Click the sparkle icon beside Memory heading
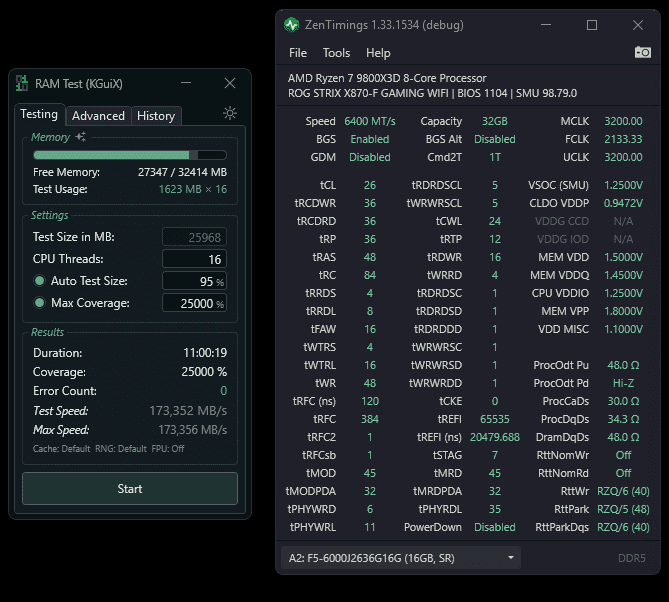This screenshot has width=669, height=602. point(81,137)
